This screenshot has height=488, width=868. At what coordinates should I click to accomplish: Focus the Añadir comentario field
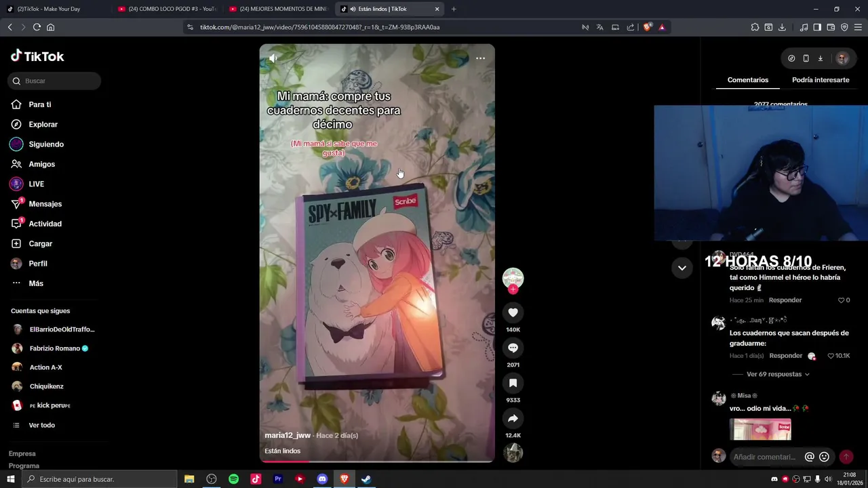[x=765, y=457]
